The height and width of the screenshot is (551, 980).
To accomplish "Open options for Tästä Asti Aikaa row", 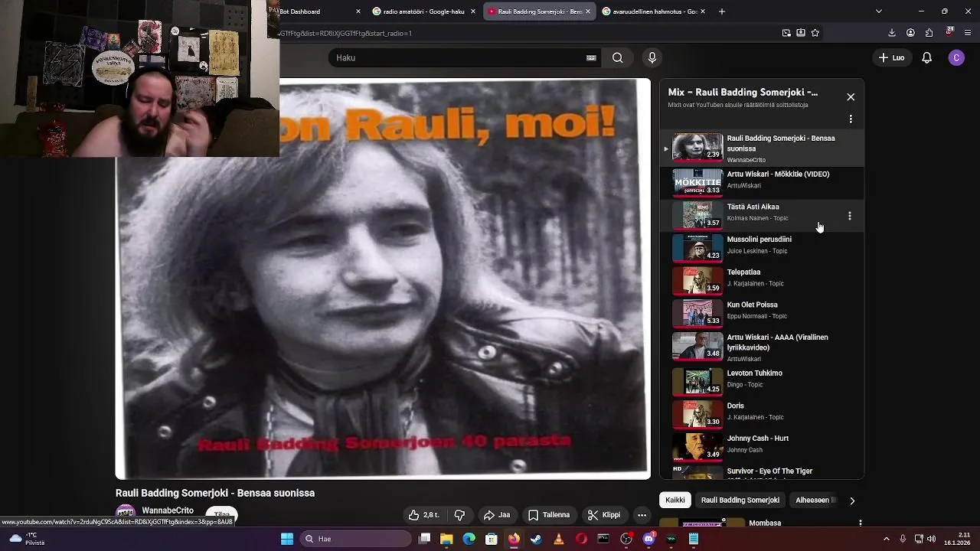I will (x=850, y=216).
